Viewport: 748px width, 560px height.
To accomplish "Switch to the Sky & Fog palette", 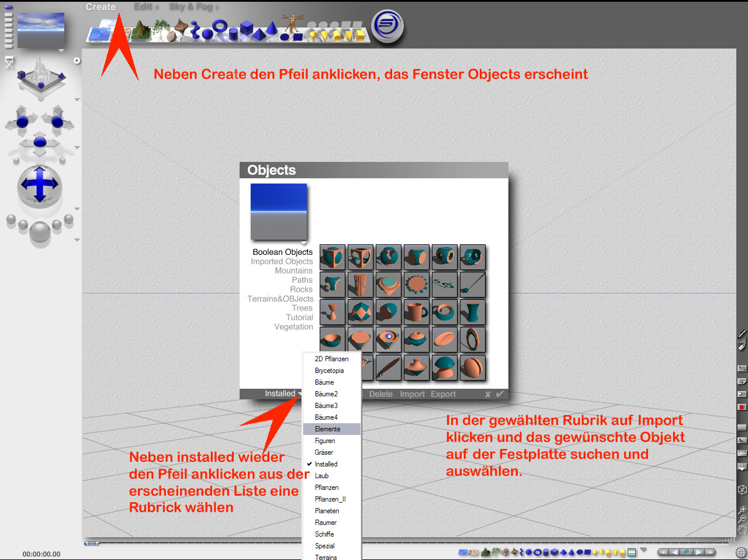I will (x=191, y=7).
